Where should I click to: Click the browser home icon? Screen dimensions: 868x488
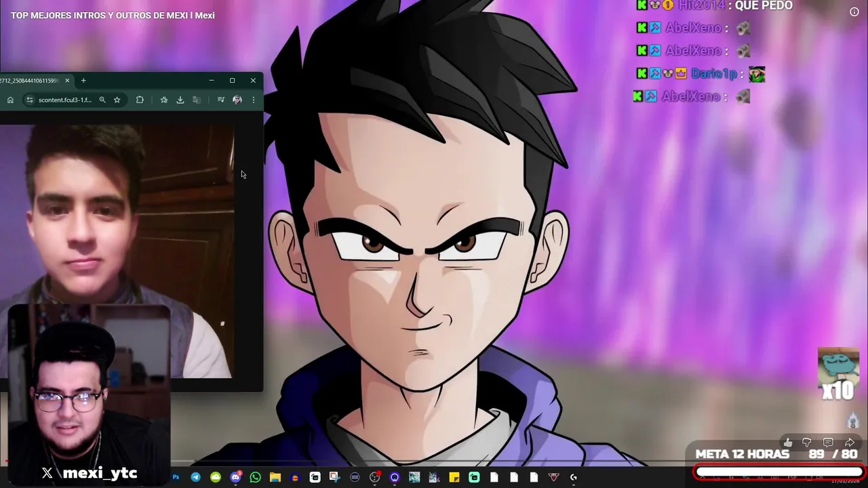10,100
